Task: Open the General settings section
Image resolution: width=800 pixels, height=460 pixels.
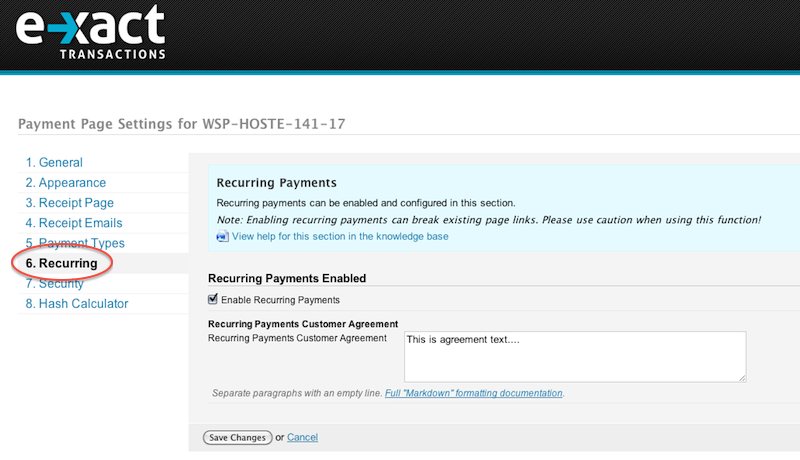Action: [x=54, y=162]
